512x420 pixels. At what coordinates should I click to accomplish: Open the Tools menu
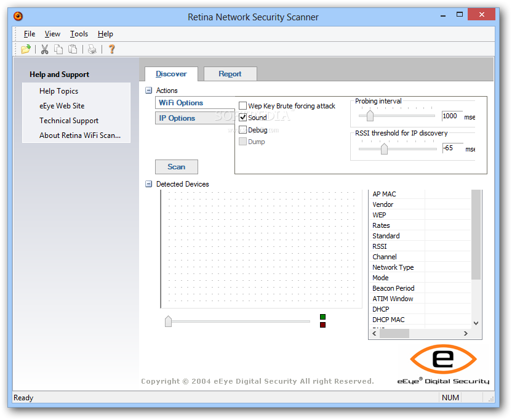(x=79, y=34)
